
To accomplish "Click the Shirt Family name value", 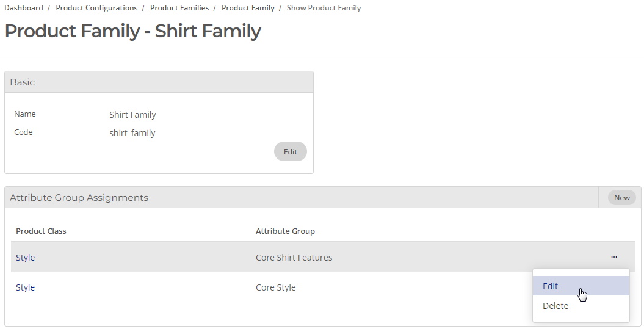I will [132, 115].
